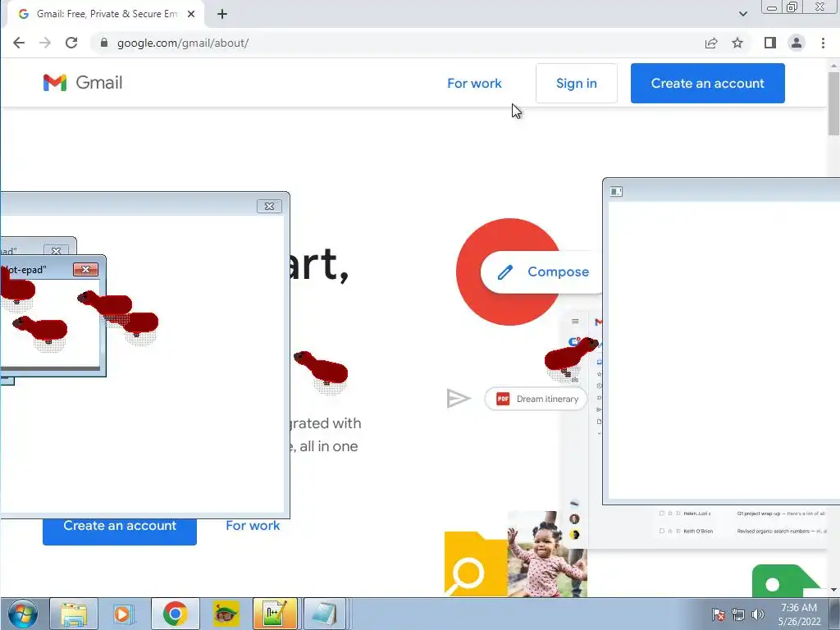Open Action Center flag tray icon
The image size is (840, 630).
point(719,614)
